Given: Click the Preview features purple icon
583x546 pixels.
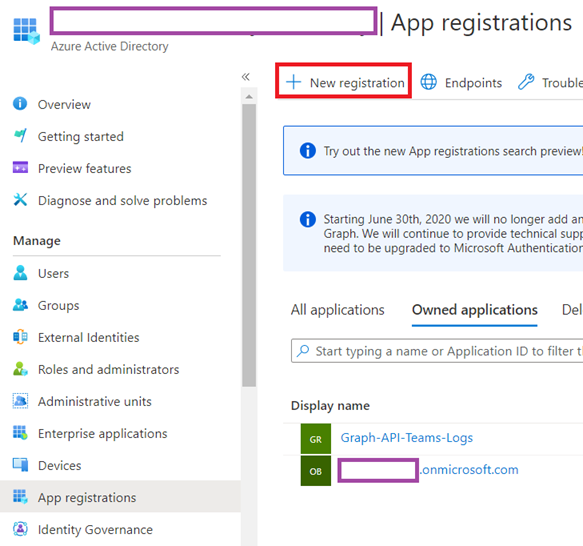Looking at the screenshot, I should [x=20, y=167].
